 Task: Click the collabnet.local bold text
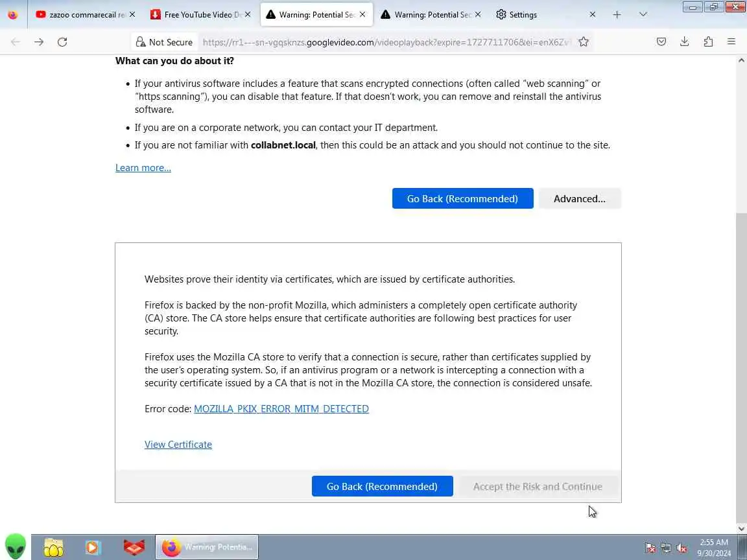[x=283, y=145]
